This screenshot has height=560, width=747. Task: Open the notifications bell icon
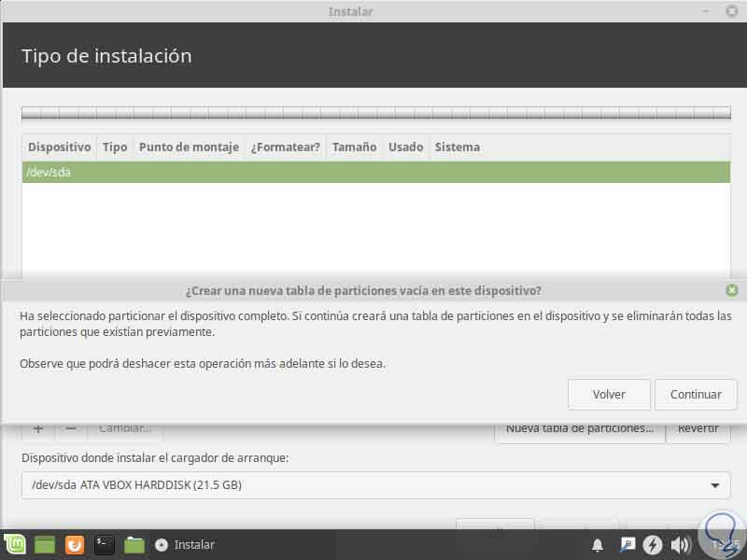coord(598,545)
